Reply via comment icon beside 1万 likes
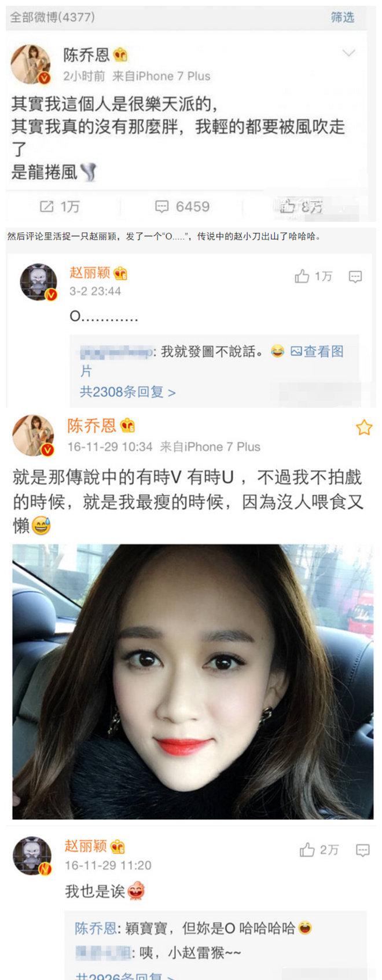382x980 pixels. coord(355,276)
